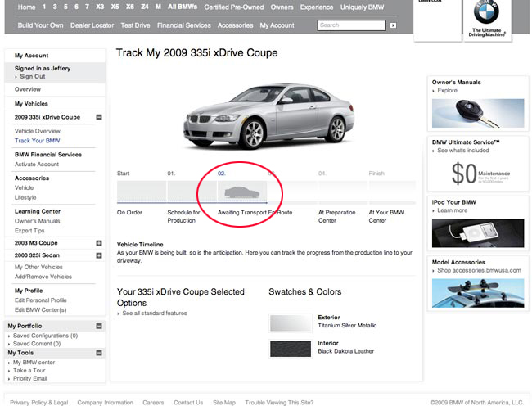Open the Overview sidebar link
Screen dimensions: 532x415
(x=28, y=89)
